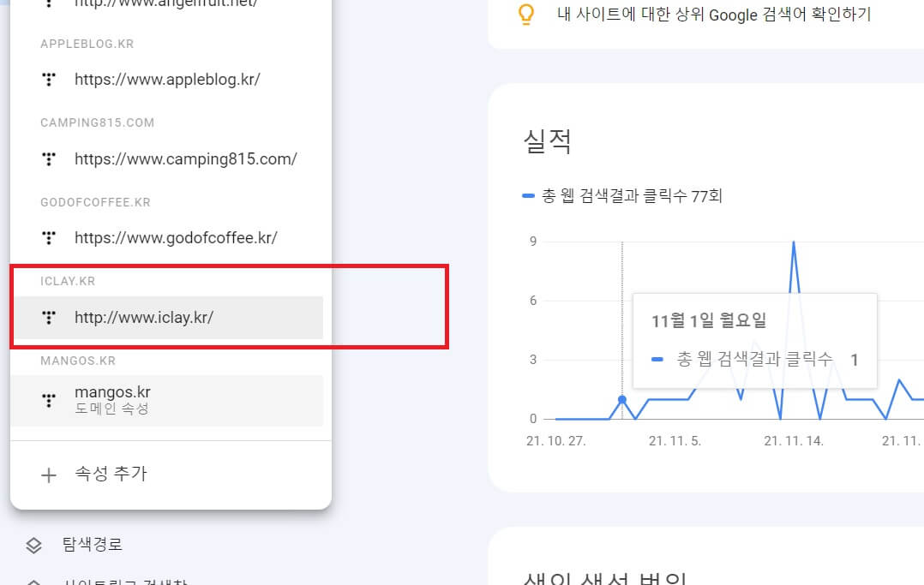Image resolution: width=924 pixels, height=585 pixels.
Task: Click the plus icon beside 속성 추가
Action: (49, 473)
